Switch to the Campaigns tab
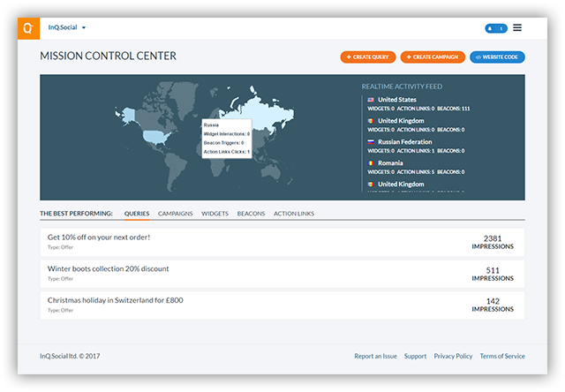565x392 pixels. pyautogui.click(x=175, y=214)
